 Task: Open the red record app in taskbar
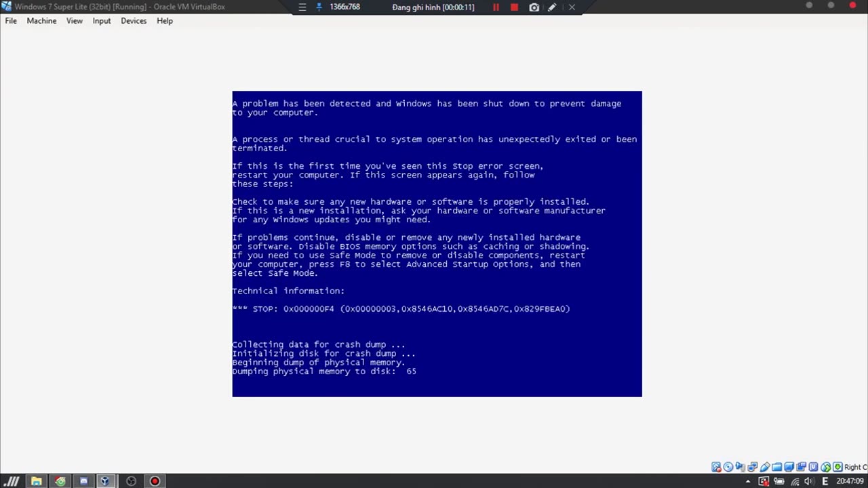[155, 481]
